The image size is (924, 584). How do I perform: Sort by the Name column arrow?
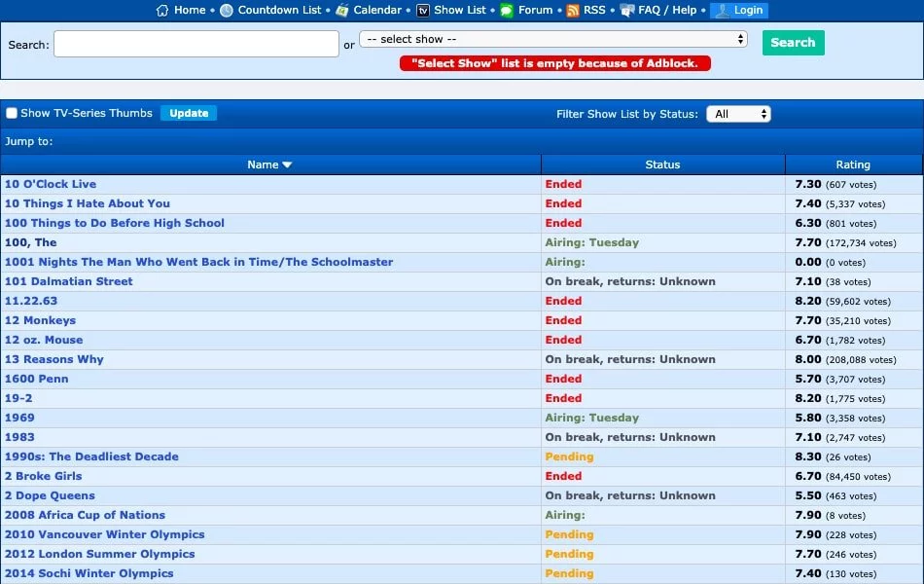tap(287, 165)
